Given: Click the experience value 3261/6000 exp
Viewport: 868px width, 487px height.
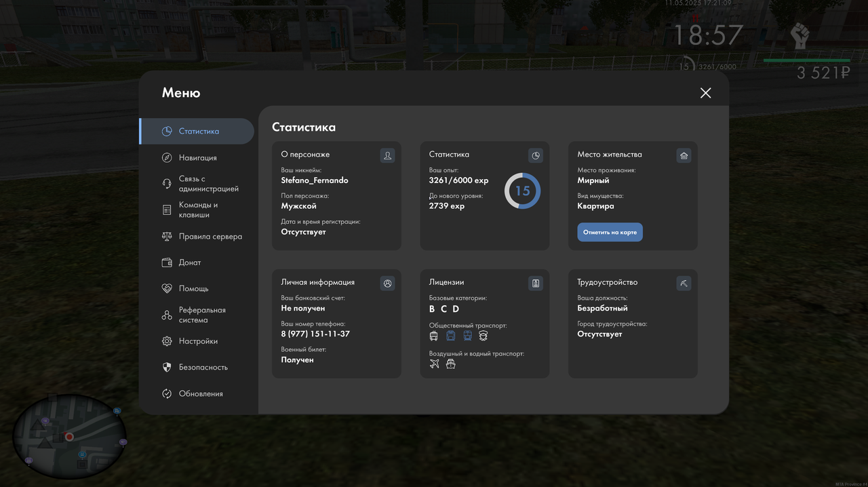Looking at the screenshot, I should (459, 180).
